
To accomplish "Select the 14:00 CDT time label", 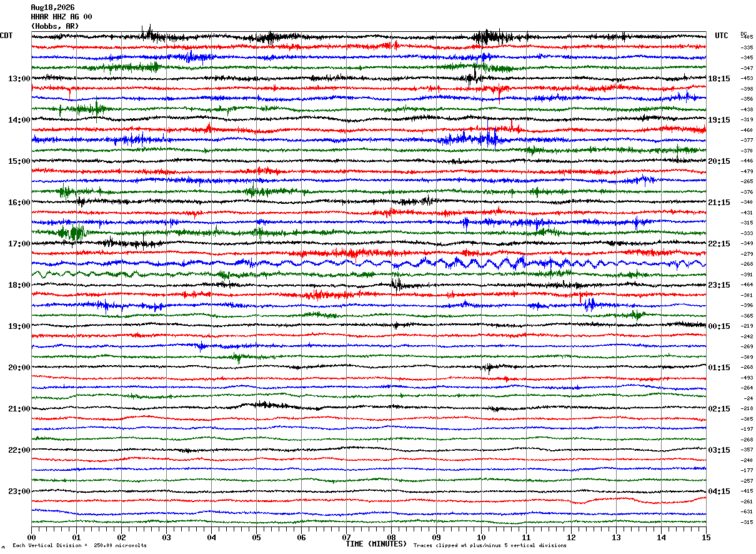I will point(19,120).
